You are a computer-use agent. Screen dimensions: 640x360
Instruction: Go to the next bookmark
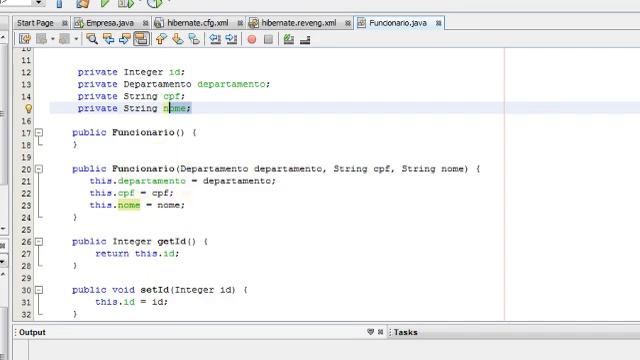(178, 39)
